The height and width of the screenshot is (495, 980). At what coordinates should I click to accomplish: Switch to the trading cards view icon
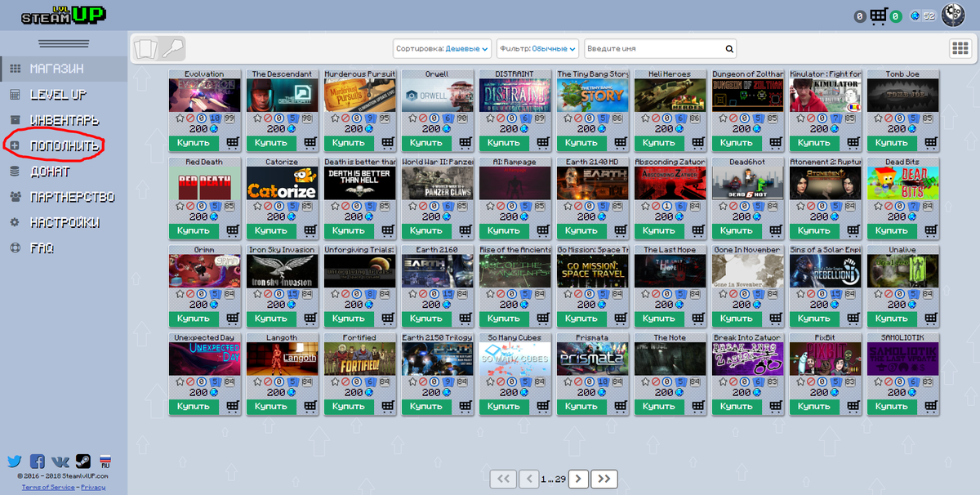[x=145, y=48]
